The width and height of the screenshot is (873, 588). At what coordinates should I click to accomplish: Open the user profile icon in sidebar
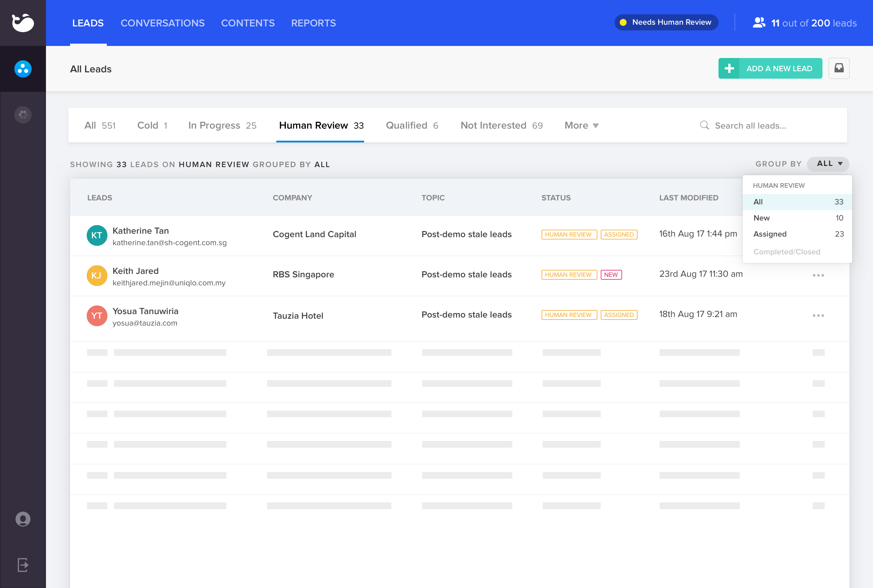pyautogui.click(x=23, y=519)
